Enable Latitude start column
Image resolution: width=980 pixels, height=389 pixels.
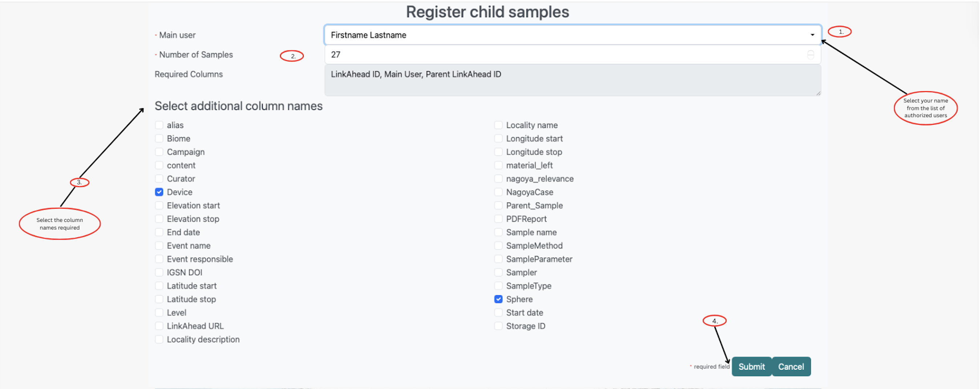click(x=159, y=285)
